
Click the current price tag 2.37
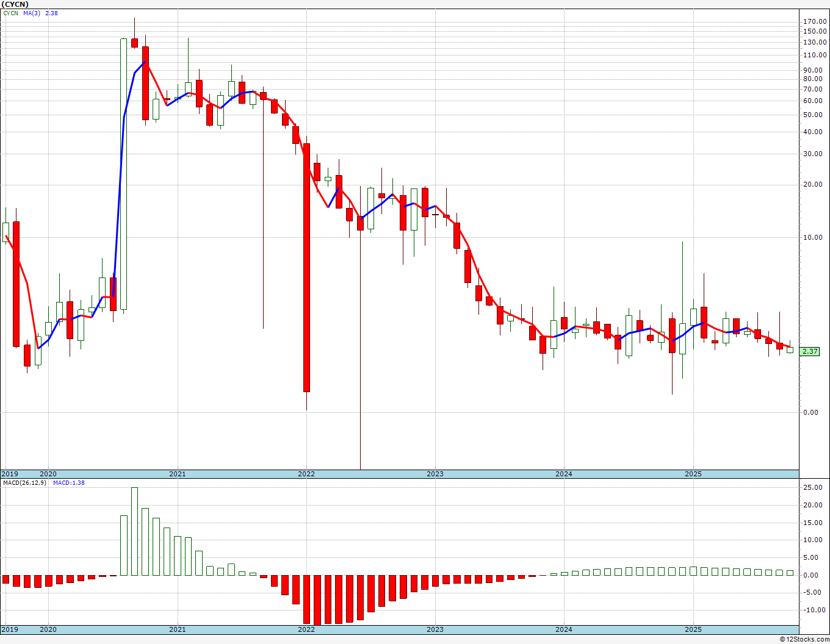click(x=810, y=351)
